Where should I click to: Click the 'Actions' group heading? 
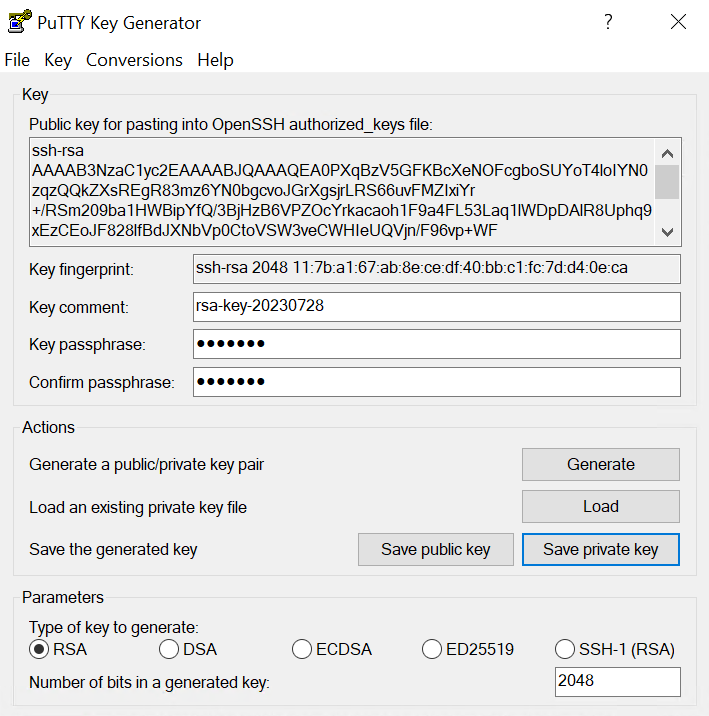tap(48, 427)
